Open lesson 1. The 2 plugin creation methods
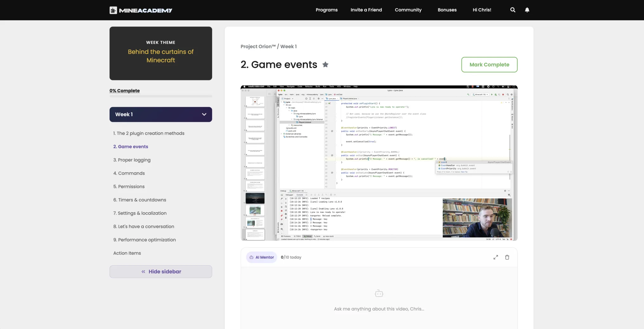The image size is (644, 329). (x=149, y=133)
